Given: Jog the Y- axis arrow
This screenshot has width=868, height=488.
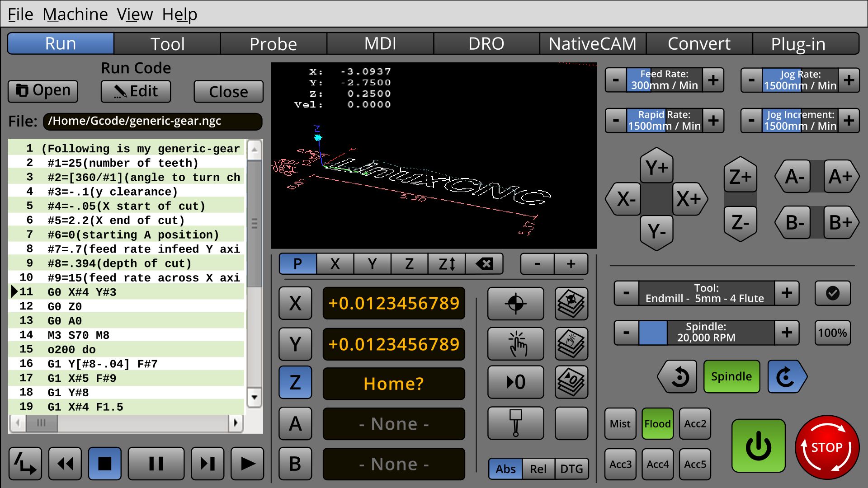Looking at the screenshot, I should [656, 231].
